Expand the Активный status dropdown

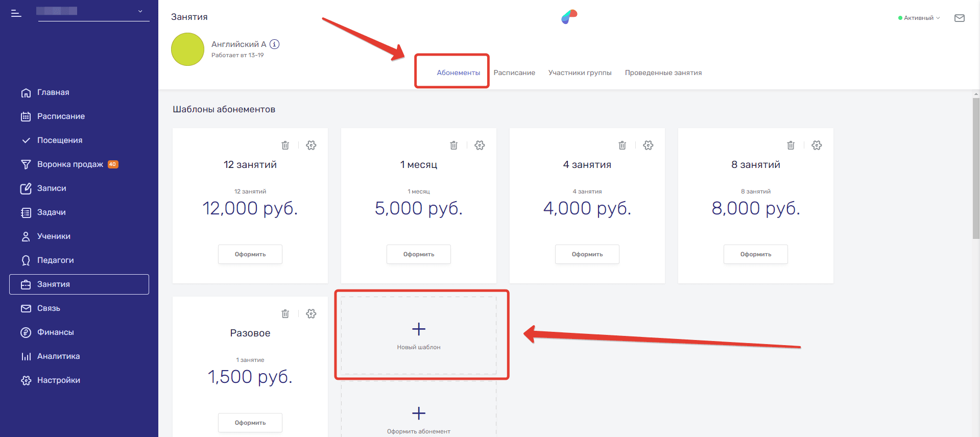[x=919, y=18]
